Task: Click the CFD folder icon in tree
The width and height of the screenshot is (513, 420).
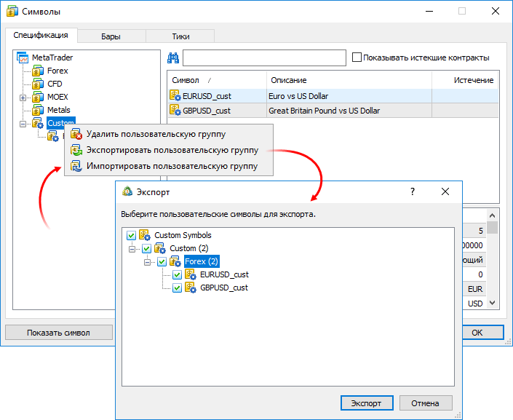Action: pos(39,84)
